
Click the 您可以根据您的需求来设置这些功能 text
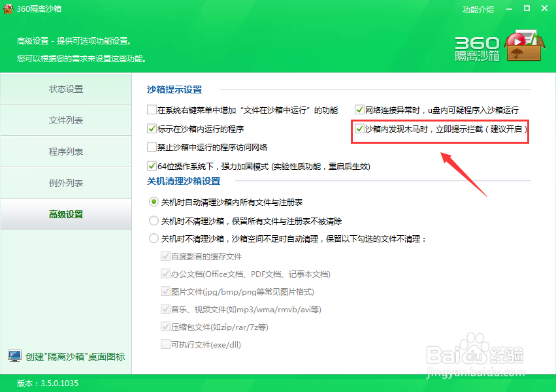point(82,59)
